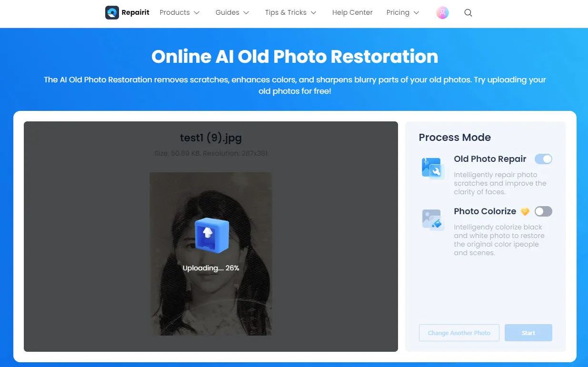588x367 pixels.
Task: Expand the Guides dropdown menu
Action: 232,13
